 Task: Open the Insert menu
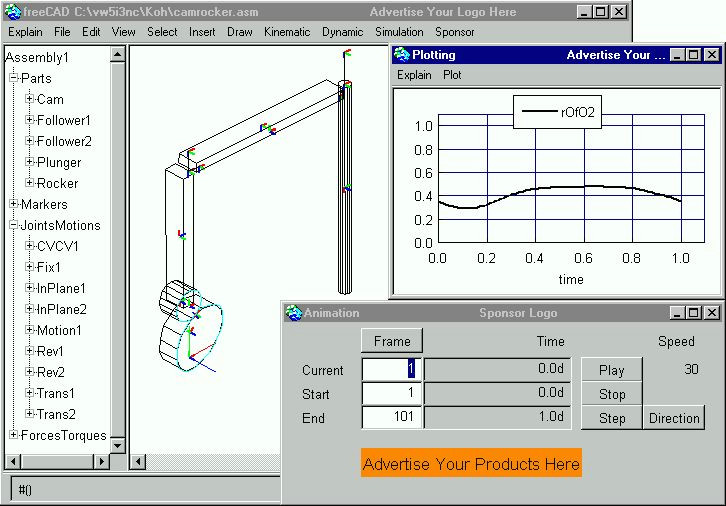202,32
